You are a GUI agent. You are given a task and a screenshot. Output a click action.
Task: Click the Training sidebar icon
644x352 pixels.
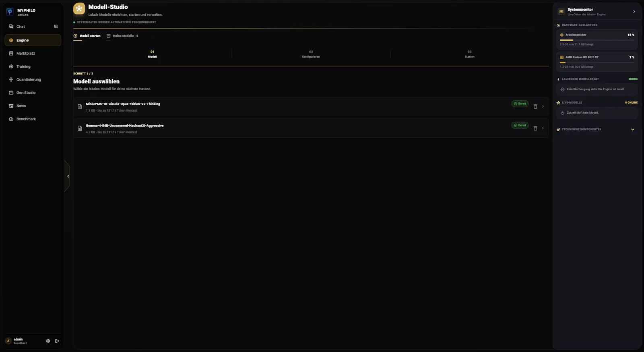pyautogui.click(x=11, y=66)
